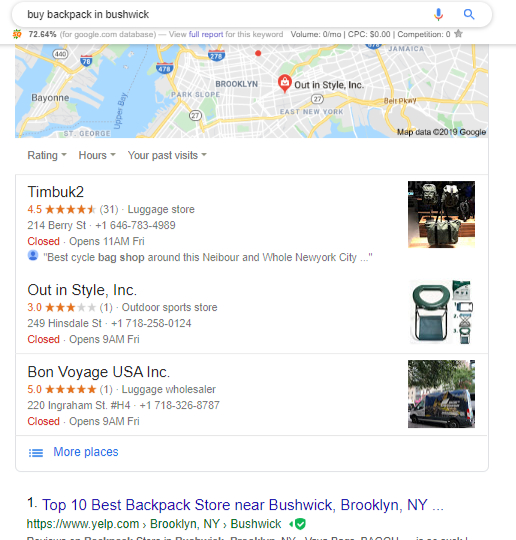
Task: Click the red Out in Style map pin
Action: (x=285, y=83)
